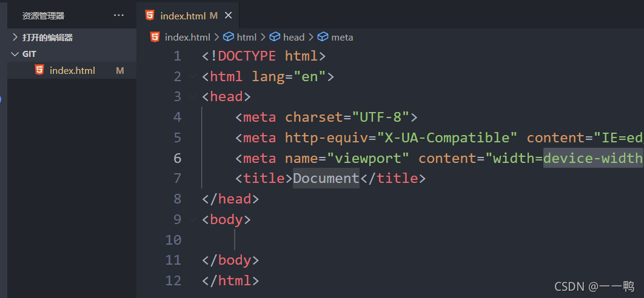
Task: Click the cube icon before meta breadcrumb
Action: click(x=323, y=37)
